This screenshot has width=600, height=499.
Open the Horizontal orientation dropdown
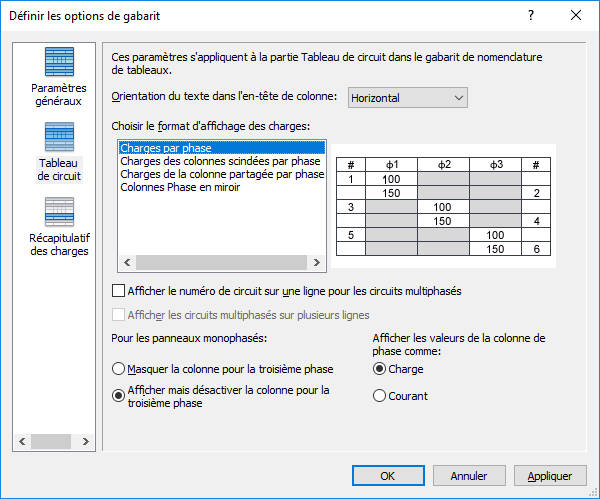408,98
